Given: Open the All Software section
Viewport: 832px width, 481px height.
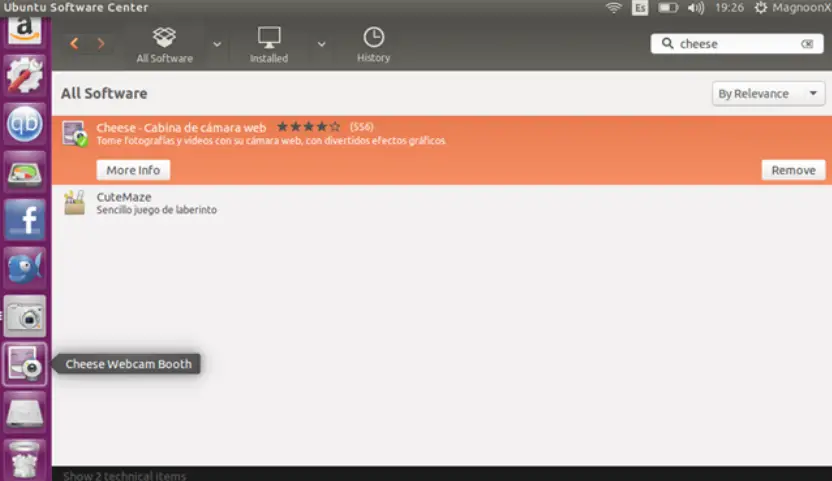Looking at the screenshot, I should [x=164, y=45].
